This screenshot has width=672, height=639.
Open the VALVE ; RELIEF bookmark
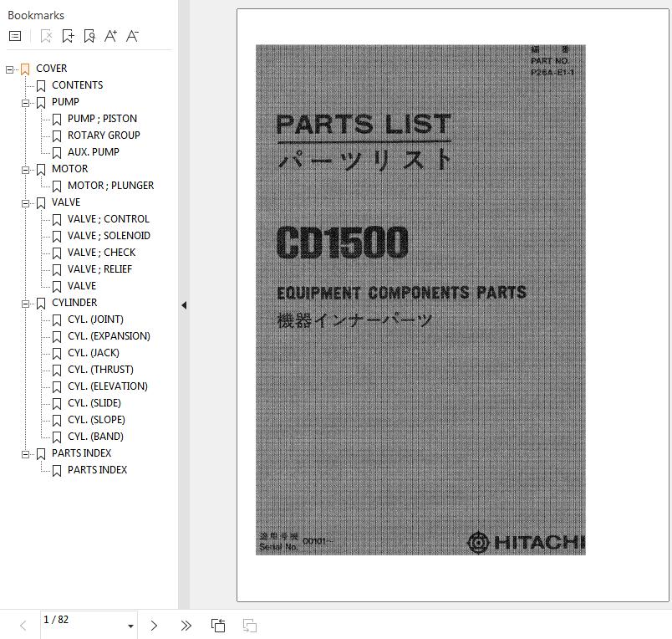point(99,269)
